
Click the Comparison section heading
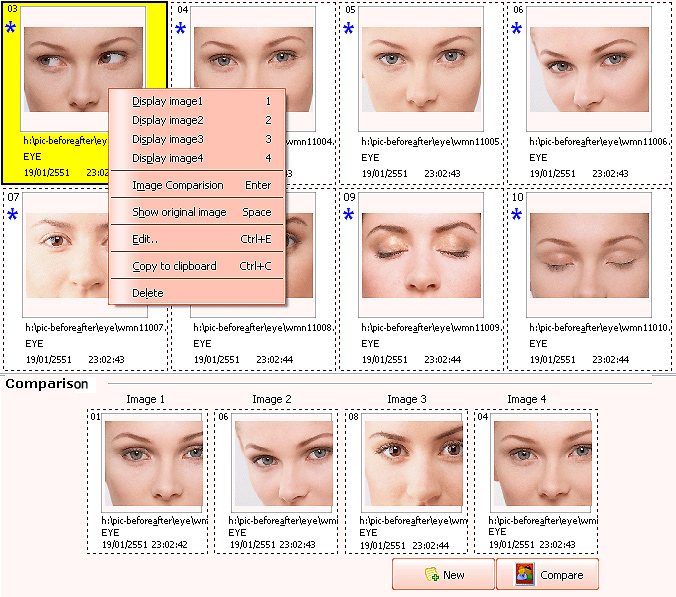pyautogui.click(x=47, y=384)
